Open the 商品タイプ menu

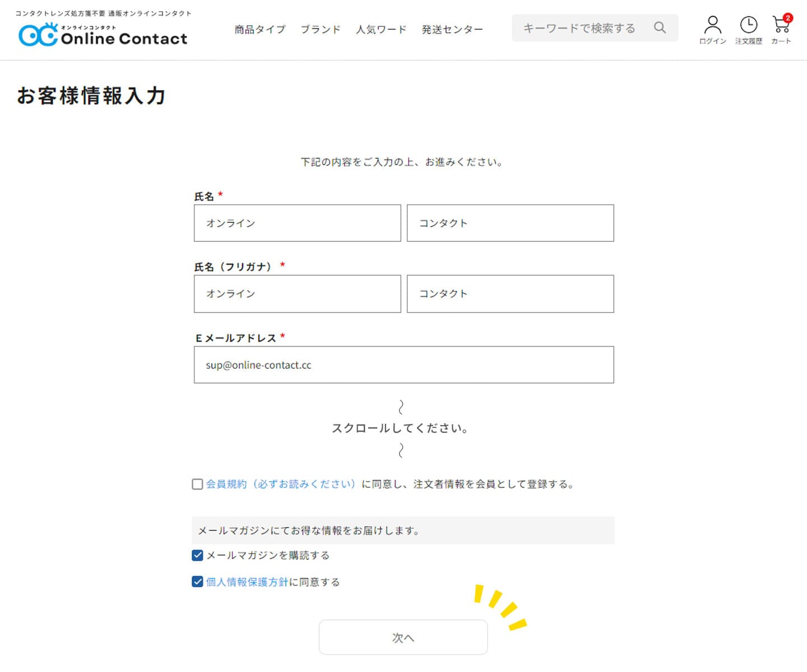[259, 30]
